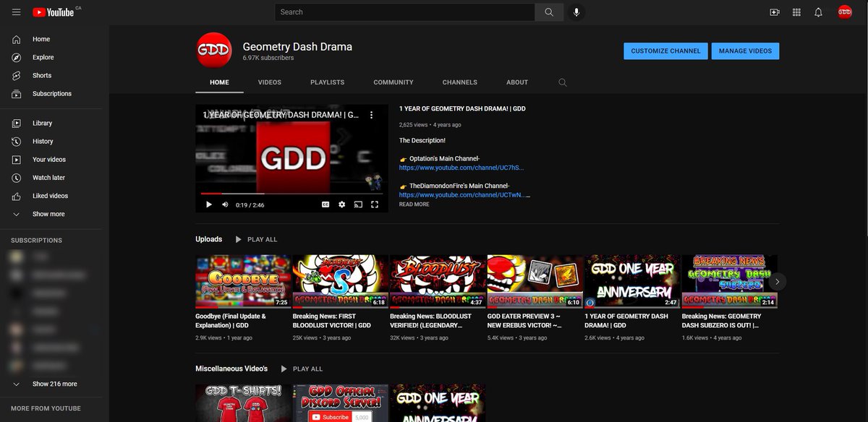
Task: Click the Uploads section heading
Action: pos(208,239)
